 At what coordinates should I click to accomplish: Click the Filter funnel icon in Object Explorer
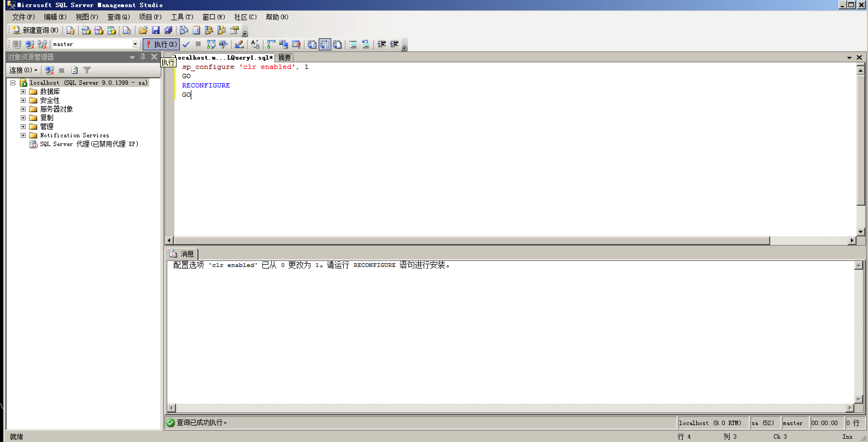(x=87, y=70)
